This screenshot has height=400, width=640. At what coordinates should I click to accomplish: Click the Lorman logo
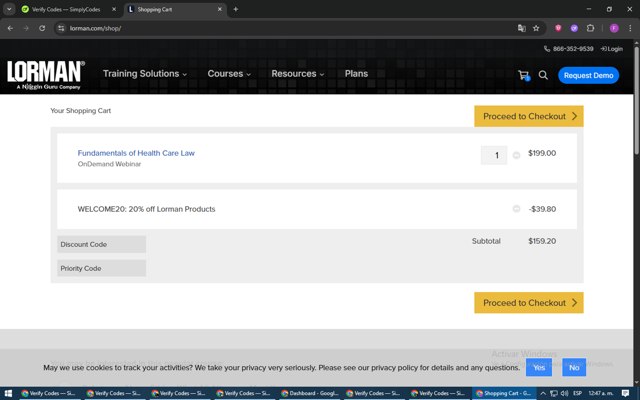[x=46, y=75]
